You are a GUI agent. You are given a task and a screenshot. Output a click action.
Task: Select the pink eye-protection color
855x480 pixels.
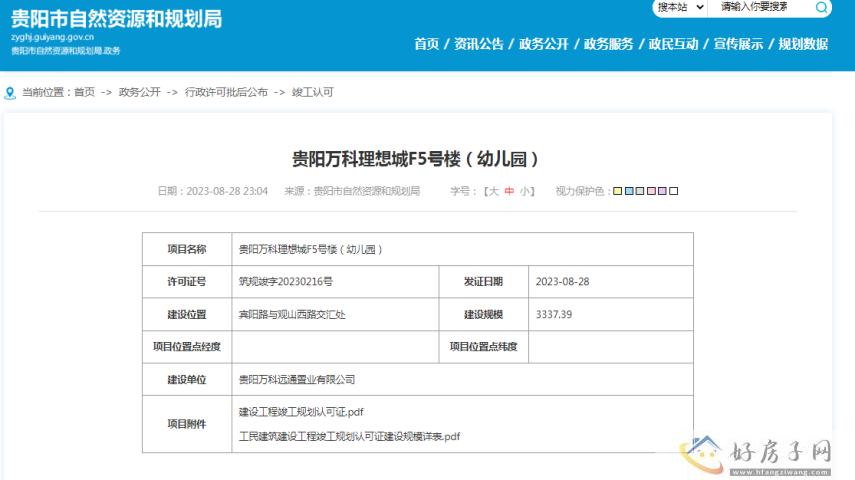pyautogui.click(x=651, y=191)
